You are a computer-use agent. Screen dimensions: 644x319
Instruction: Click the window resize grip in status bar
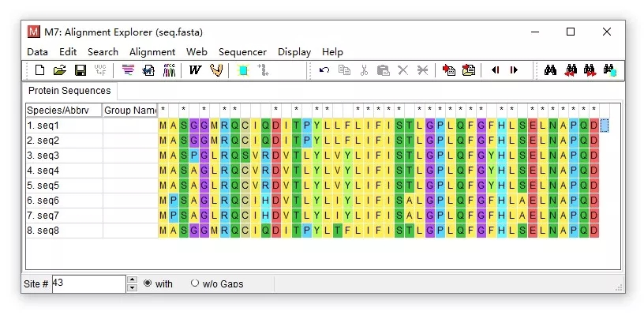coord(619,288)
